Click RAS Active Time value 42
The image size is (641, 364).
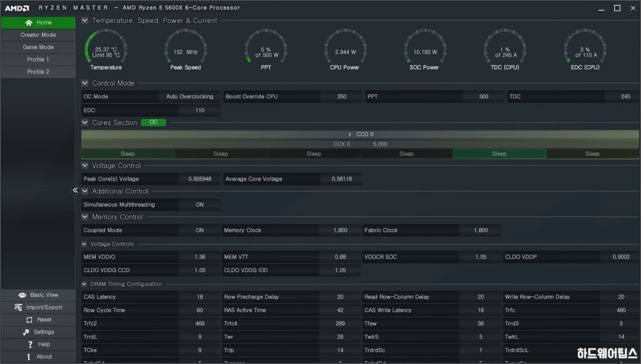click(340, 310)
